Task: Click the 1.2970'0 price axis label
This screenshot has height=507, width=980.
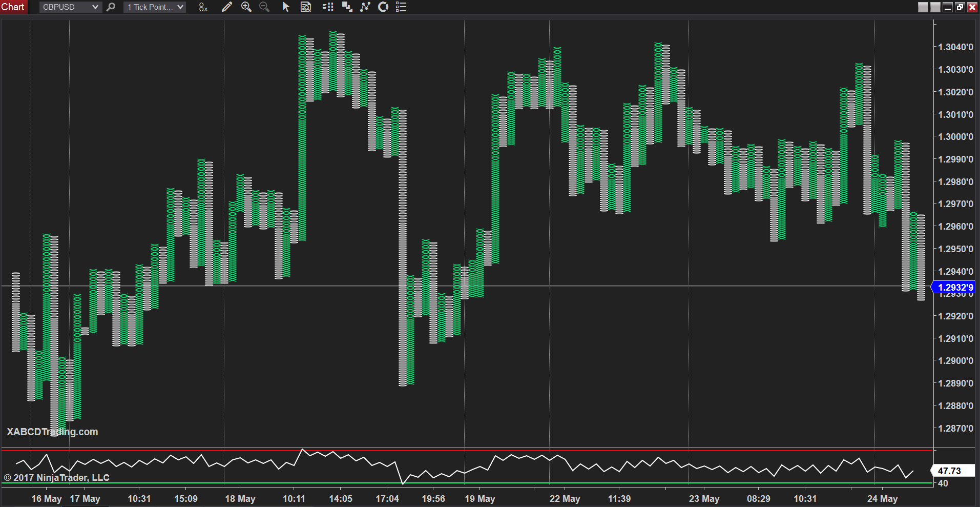Action: tap(956, 204)
